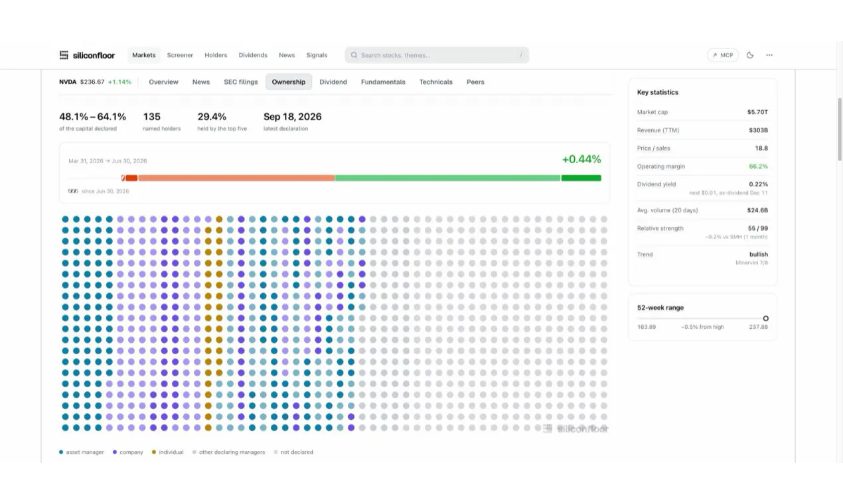Click the individual legend marker

click(154, 452)
